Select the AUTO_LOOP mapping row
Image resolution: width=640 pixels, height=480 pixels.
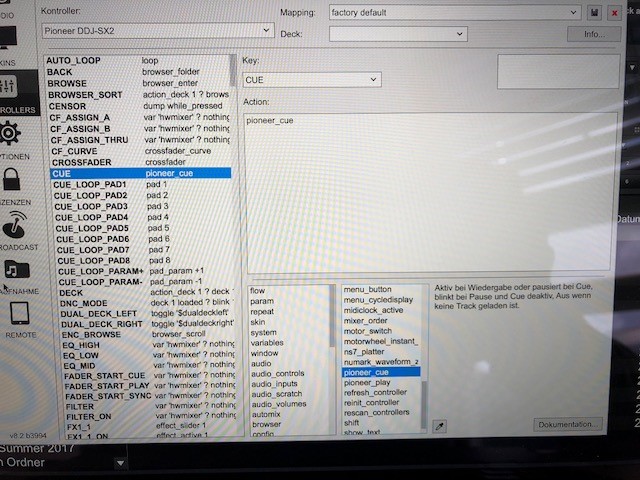pyautogui.click(x=138, y=60)
